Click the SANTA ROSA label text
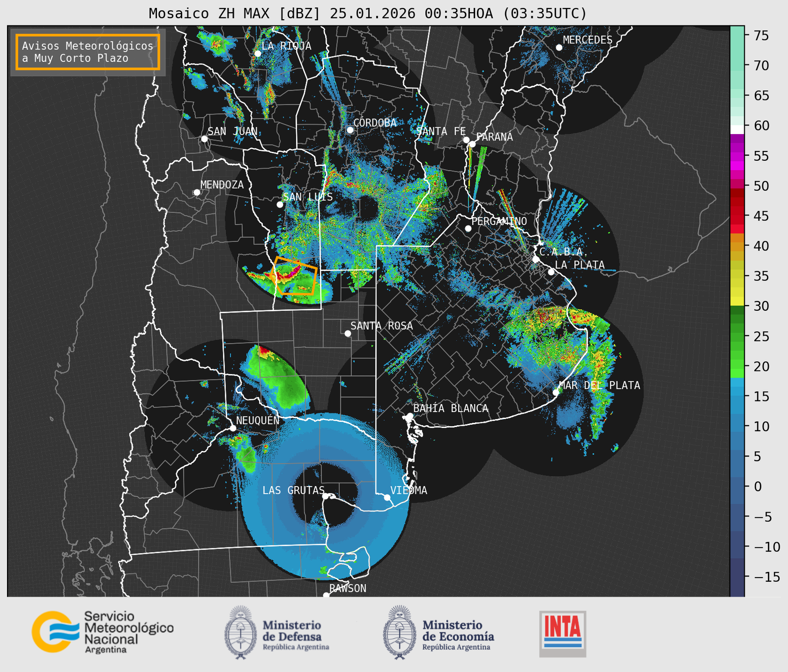Image resolution: width=788 pixels, height=672 pixels. click(x=382, y=326)
